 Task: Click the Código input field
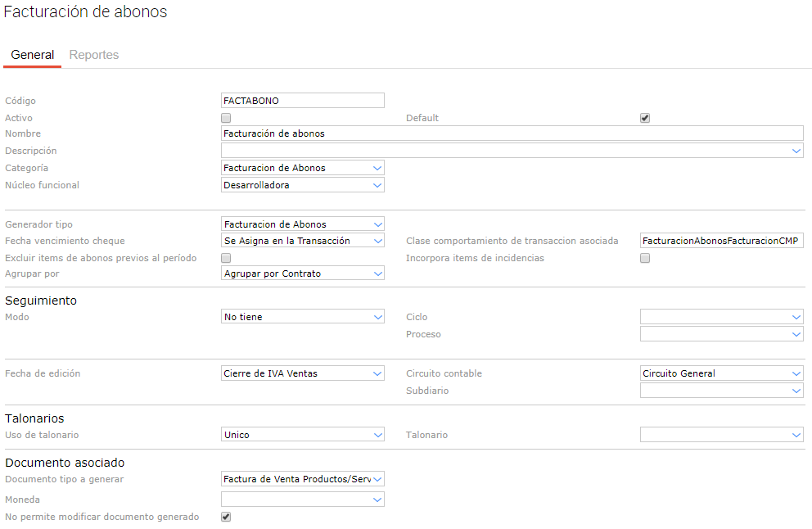tap(302, 101)
